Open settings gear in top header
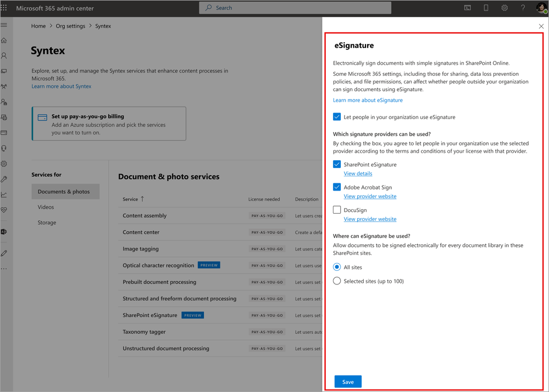 [x=504, y=8]
